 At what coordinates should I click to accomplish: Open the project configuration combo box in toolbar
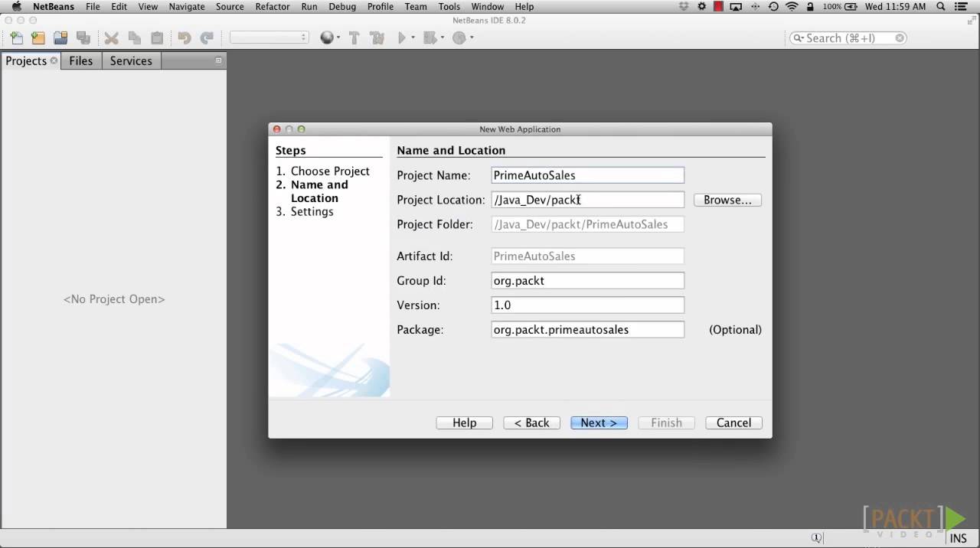269,38
